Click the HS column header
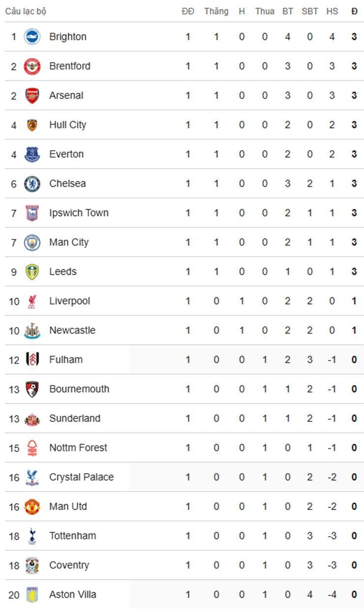This screenshot has height=614, width=364. click(x=332, y=11)
